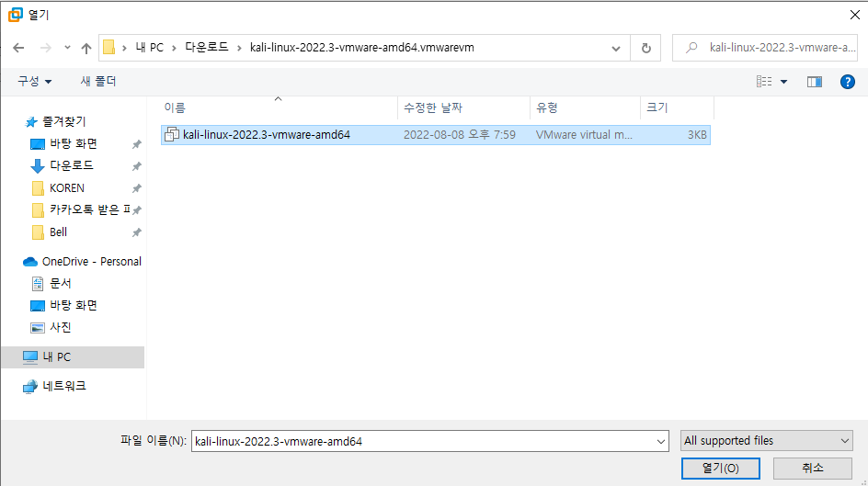Open 바탕 화면 under OneDrive

pos(74,305)
